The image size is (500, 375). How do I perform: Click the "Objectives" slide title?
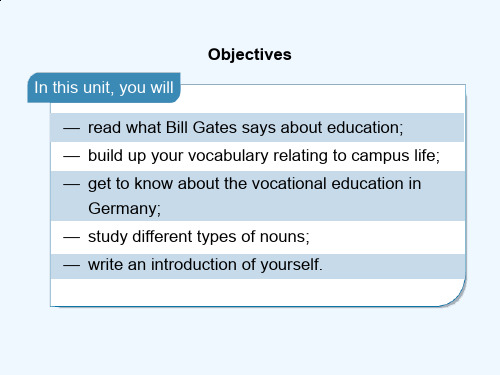point(250,55)
